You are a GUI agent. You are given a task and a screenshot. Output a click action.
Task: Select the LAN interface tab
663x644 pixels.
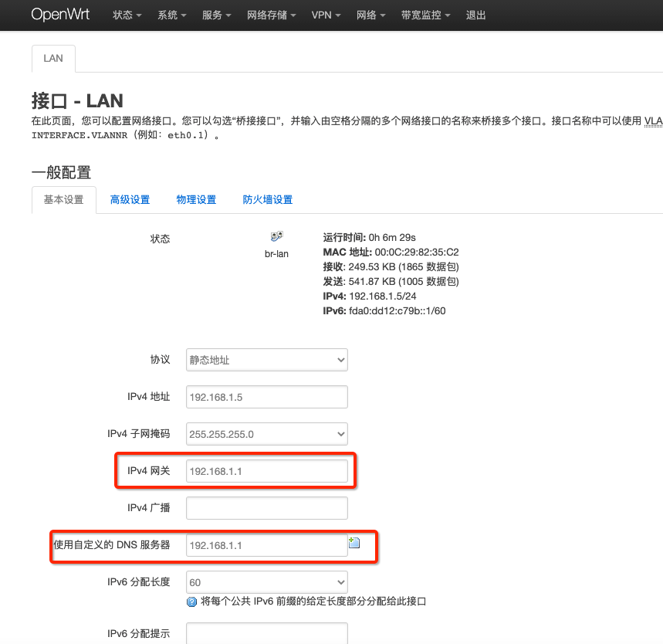(52, 58)
